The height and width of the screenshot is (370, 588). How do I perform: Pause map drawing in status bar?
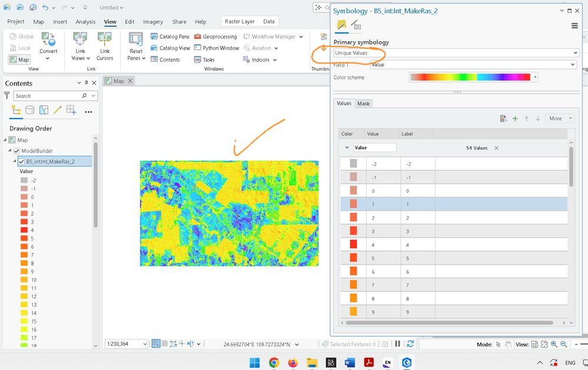[x=398, y=344]
